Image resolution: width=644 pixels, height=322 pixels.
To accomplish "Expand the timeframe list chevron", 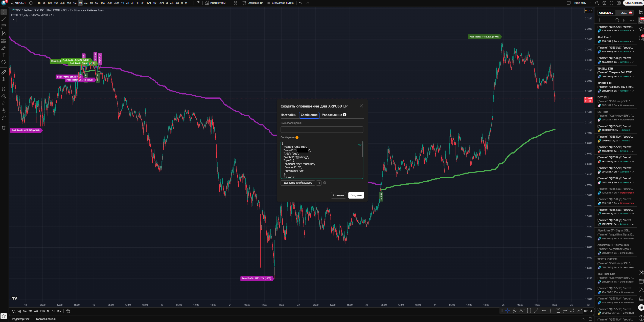I will click(x=190, y=3).
